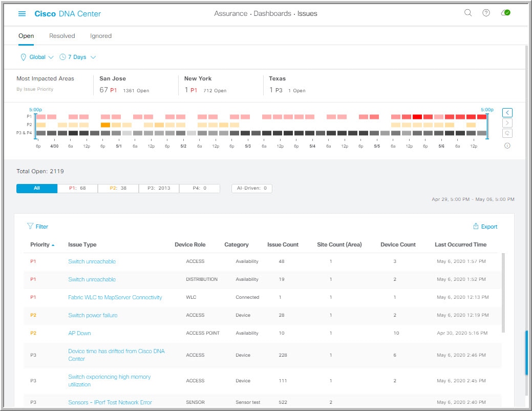Click the right 5:00p timeline range handle

(487, 126)
